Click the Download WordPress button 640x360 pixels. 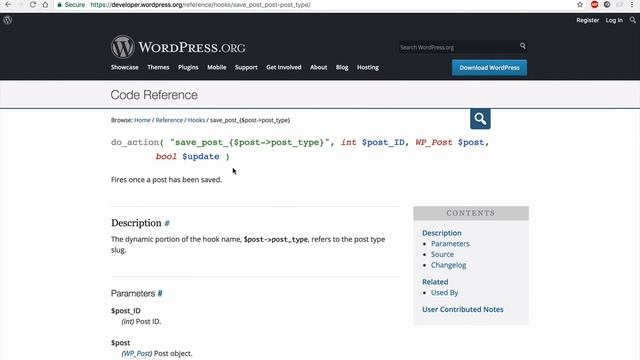tap(489, 68)
